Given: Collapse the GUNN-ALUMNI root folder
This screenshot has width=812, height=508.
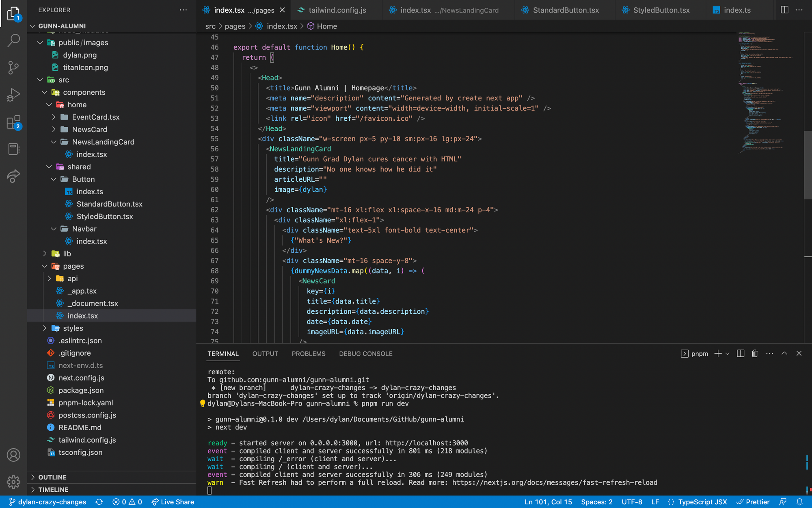Looking at the screenshot, I should pos(112,26).
